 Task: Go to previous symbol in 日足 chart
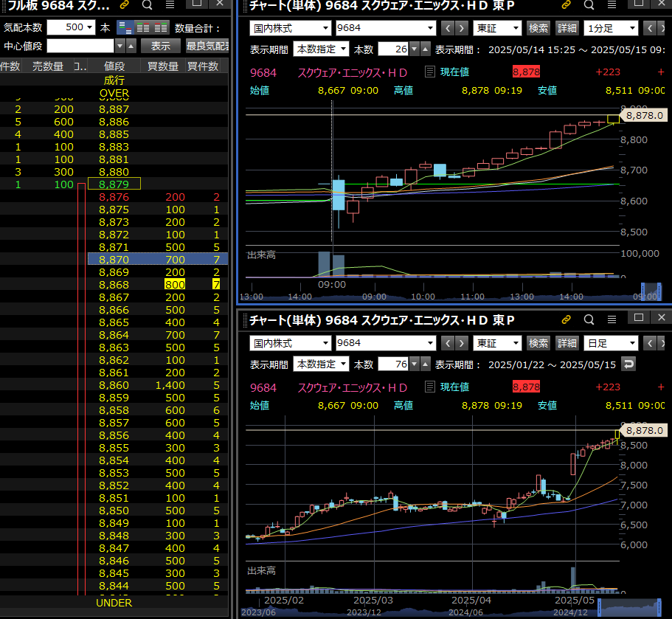[448, 343]
